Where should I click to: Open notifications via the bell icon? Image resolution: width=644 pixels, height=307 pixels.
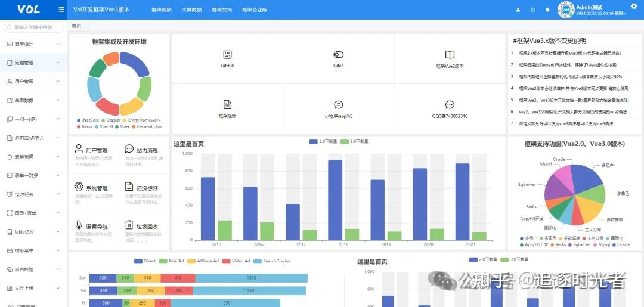tap(547, 10)
